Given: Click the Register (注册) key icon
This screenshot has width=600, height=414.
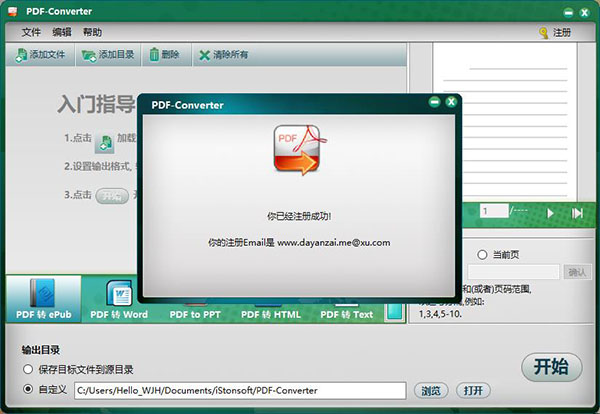Looking at the screenshot, I should 544,33.
